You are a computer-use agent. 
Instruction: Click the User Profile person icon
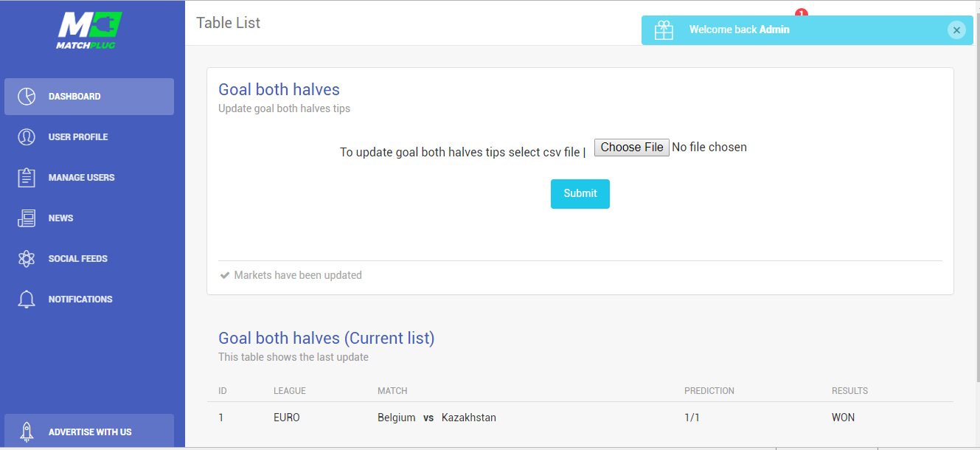point(27,137)
